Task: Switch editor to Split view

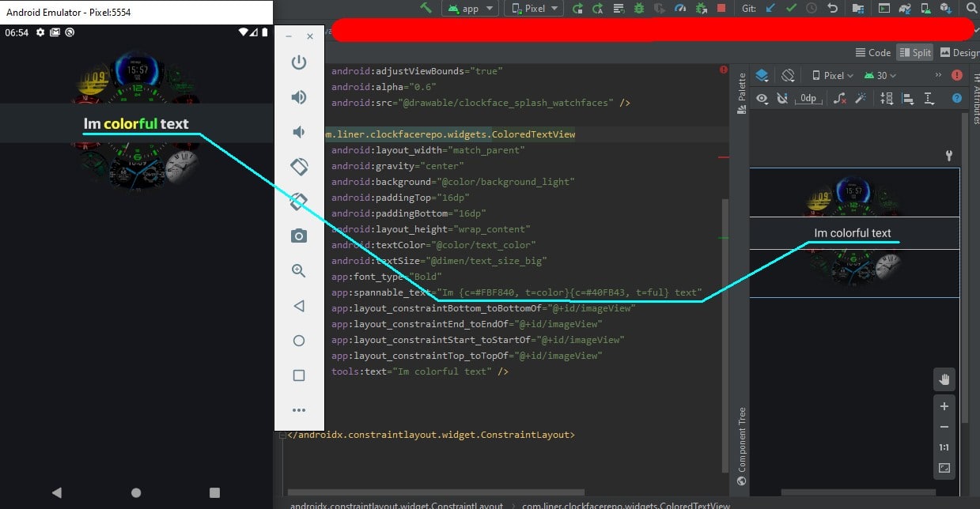Action: click(x=915, y=53)
